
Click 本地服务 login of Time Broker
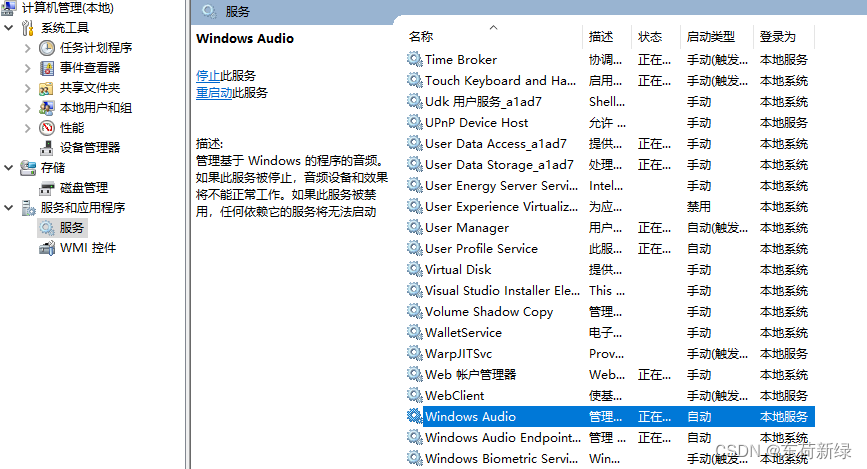pos(784,60)
